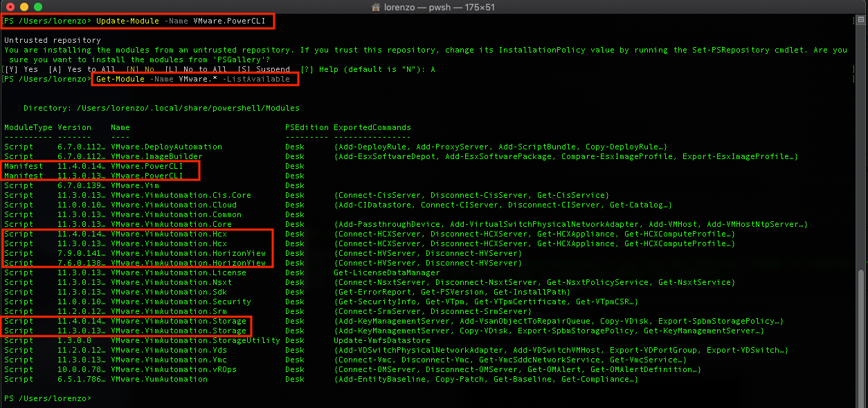Click the window title 'lorenzo — pwsh — 175×51'
This screenshot has height=408, width=868.
440,6
